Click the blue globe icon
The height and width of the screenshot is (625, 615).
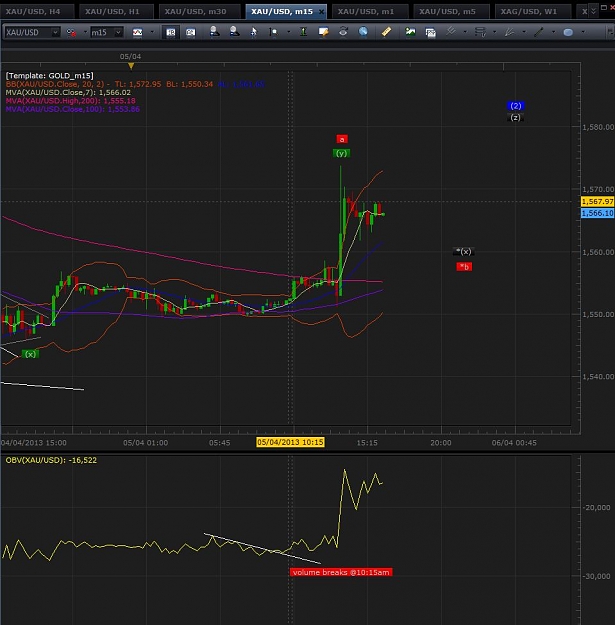click(x=363, y=32)
